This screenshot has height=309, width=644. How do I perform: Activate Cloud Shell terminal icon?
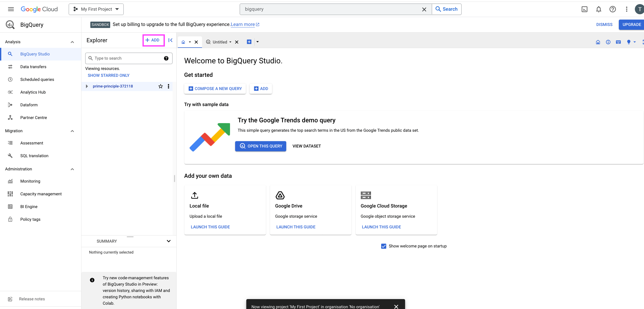click(584, 9)
